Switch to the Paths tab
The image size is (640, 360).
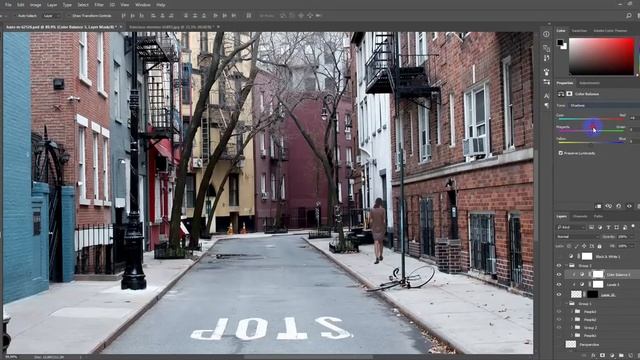598,216
